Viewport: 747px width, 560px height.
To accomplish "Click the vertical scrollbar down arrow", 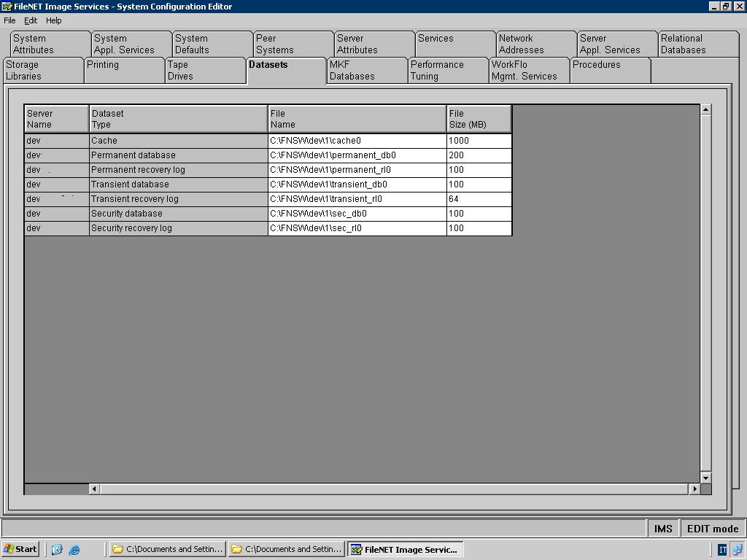I will pos(705,478).
